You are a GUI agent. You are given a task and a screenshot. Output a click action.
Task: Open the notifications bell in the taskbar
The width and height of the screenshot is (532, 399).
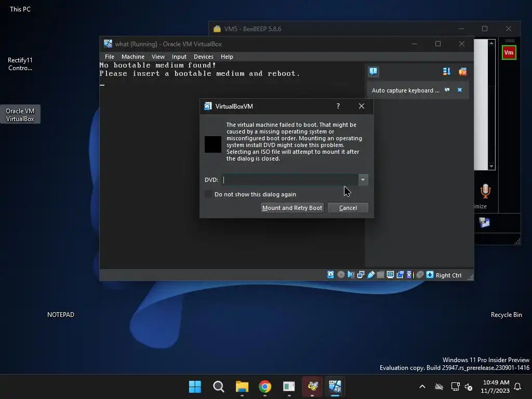point(517,387)
